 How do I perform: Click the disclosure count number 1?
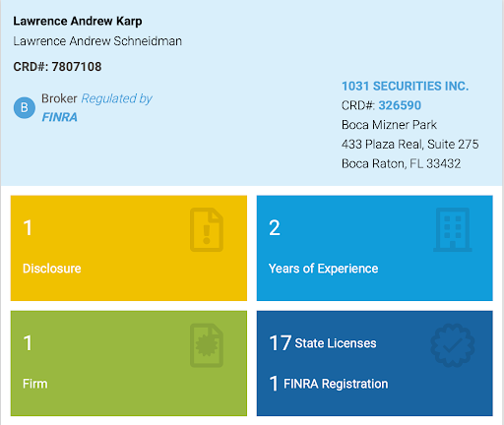click(28, 227)
